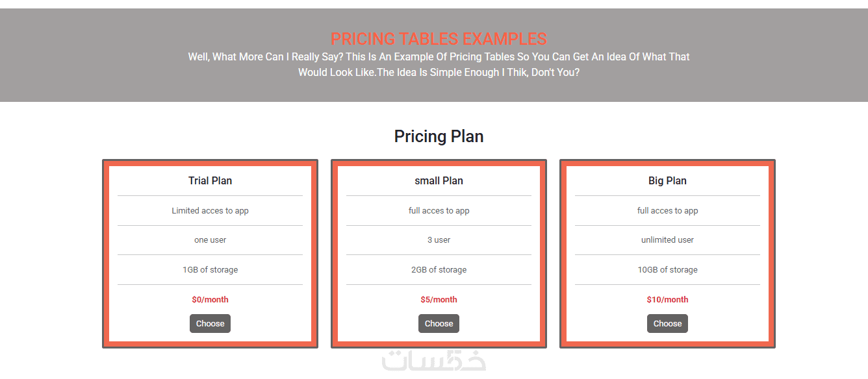Click the Trial Plan card title
The height and width of the screenshot is (379, 868).
[x=210, y=180]
